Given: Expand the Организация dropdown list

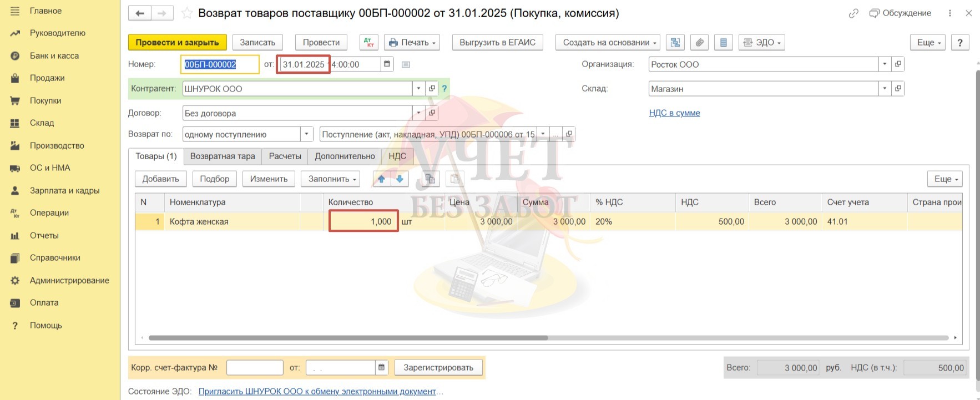Looking at the screenshot, I should coord(885,64).
